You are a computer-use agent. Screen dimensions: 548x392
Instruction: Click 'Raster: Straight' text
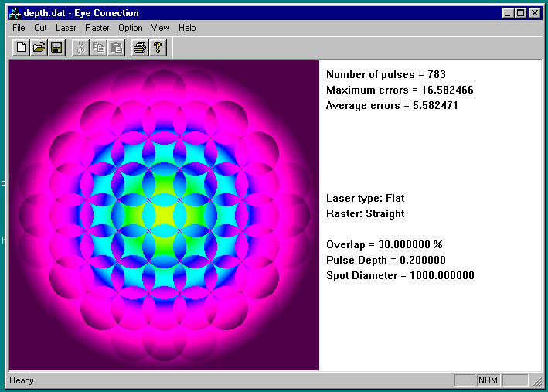(x=366, y=213)
